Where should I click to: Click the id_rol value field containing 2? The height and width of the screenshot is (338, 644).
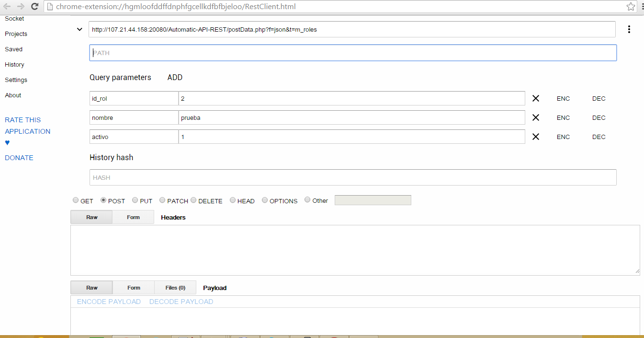pyautogui.click(x=352, y=98)
